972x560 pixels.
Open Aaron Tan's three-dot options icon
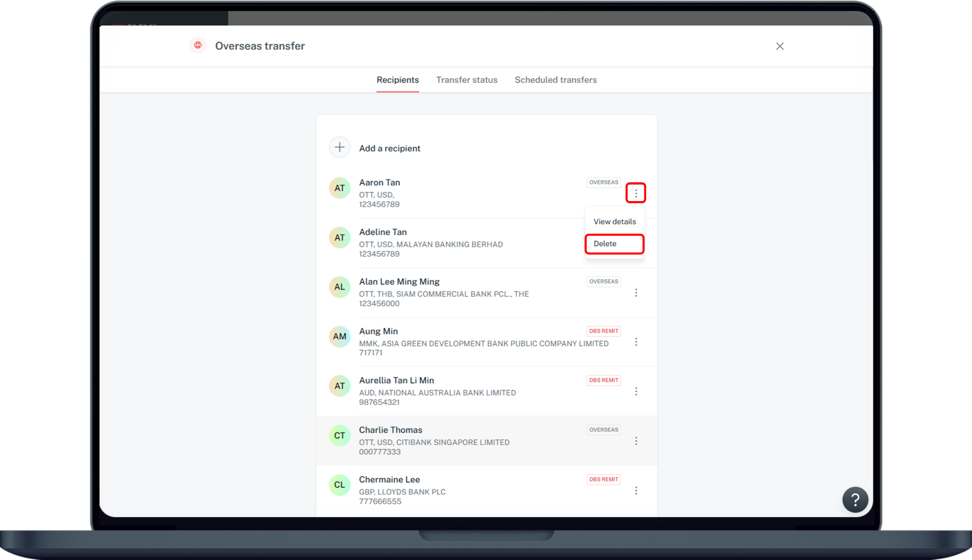pyautogui.click(x=636, y=193)
